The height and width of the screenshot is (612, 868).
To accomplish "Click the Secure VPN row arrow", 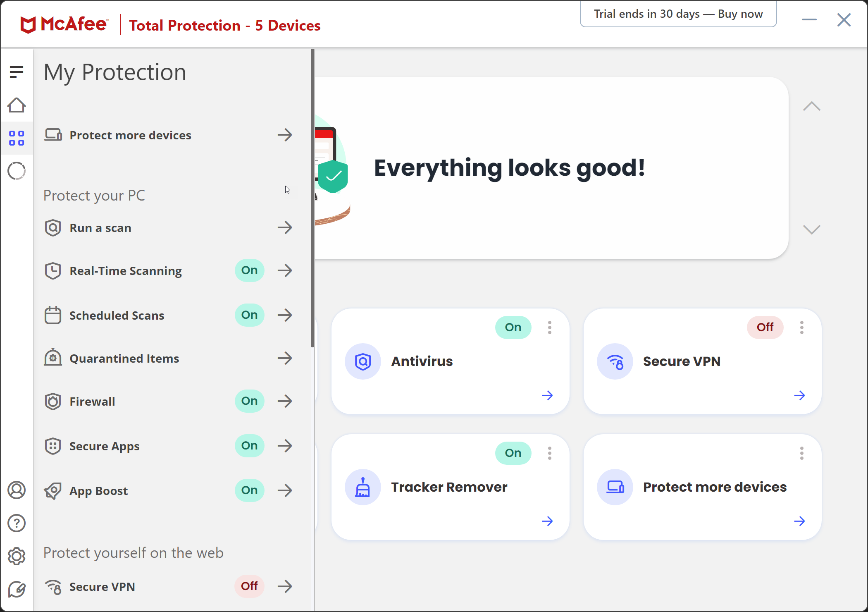I will (285, 586).
